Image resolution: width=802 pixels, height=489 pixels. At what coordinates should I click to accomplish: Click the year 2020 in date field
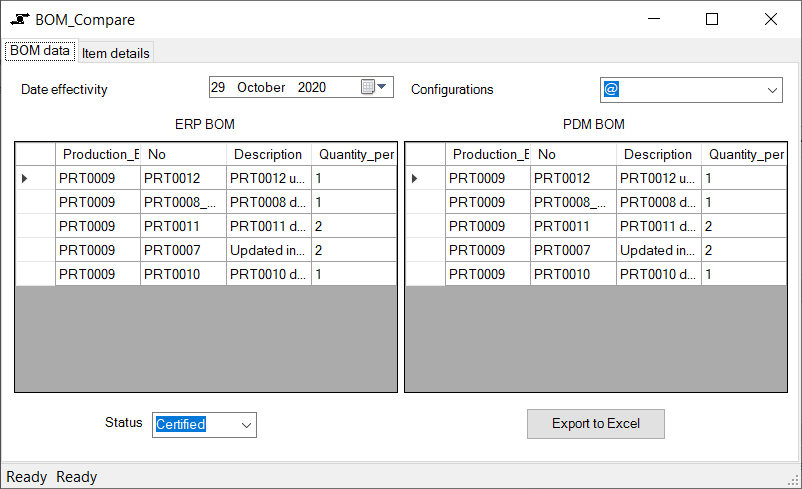tap(312, 88)
